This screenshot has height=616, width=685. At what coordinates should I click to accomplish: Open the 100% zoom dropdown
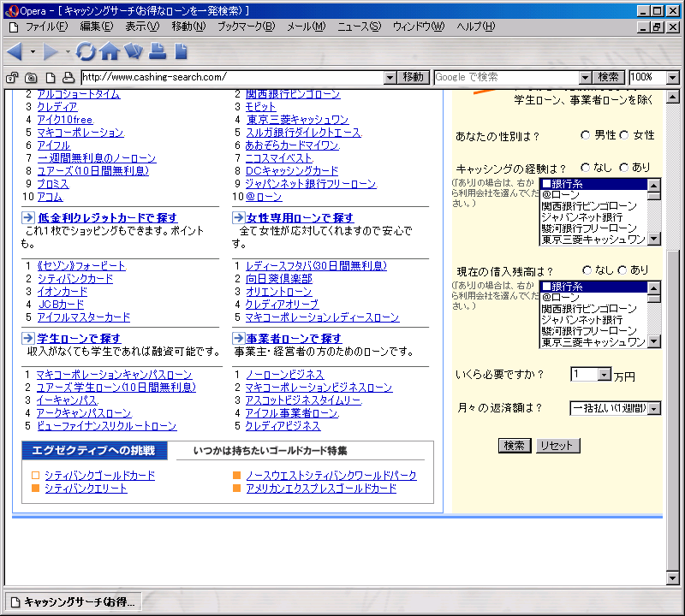(673, 78)
